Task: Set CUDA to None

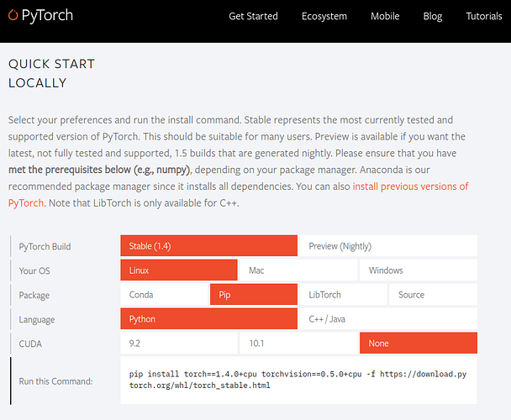Action: click(x=419, y=343)
